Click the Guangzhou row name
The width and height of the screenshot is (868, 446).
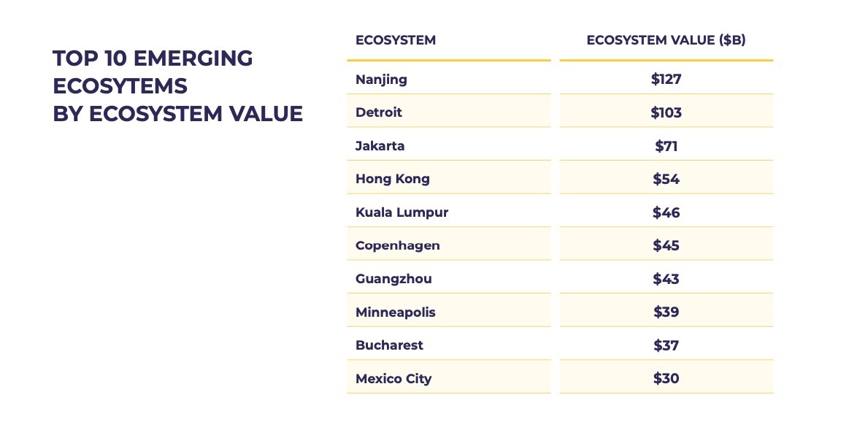click(x=393, y=279)
